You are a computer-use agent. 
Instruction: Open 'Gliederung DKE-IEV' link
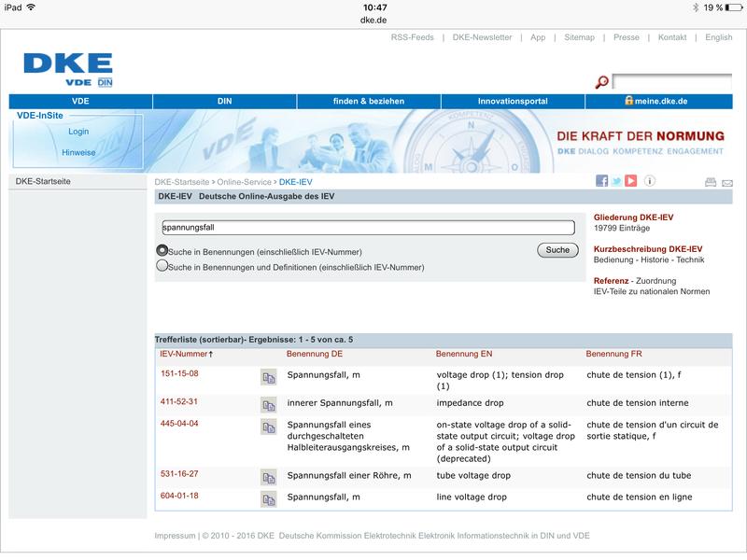tap(634, 217)
